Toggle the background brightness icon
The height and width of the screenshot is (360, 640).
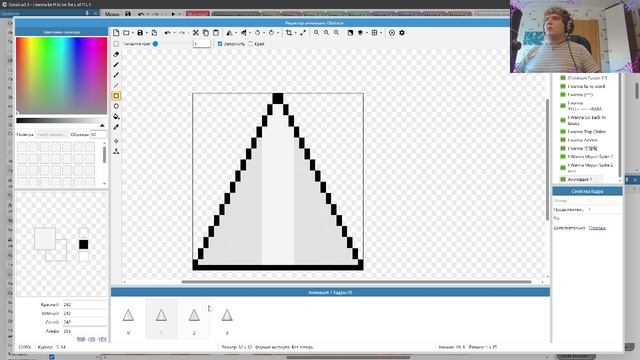[350, 33]
